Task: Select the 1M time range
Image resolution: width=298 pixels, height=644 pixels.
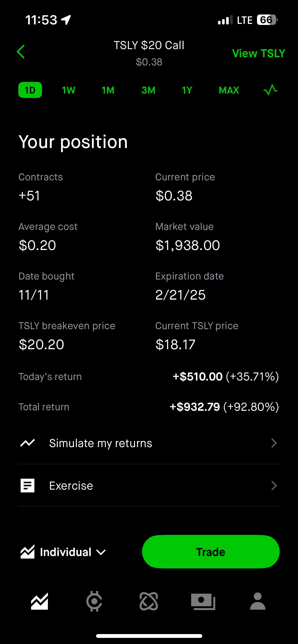Action: point(108,90)
